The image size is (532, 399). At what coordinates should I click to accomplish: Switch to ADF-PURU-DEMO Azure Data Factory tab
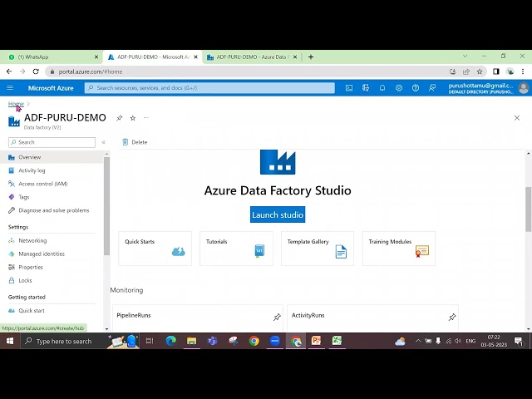tap(251, 57)
